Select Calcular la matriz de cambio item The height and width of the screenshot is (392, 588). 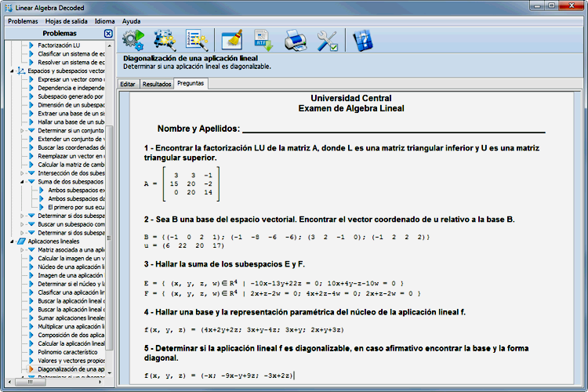(71, 165)
